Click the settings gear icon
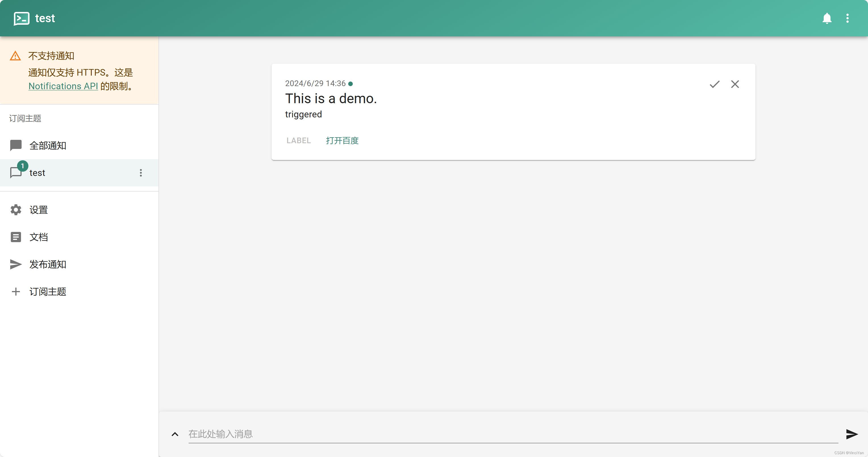868x457 pixels. click(16, 210)
